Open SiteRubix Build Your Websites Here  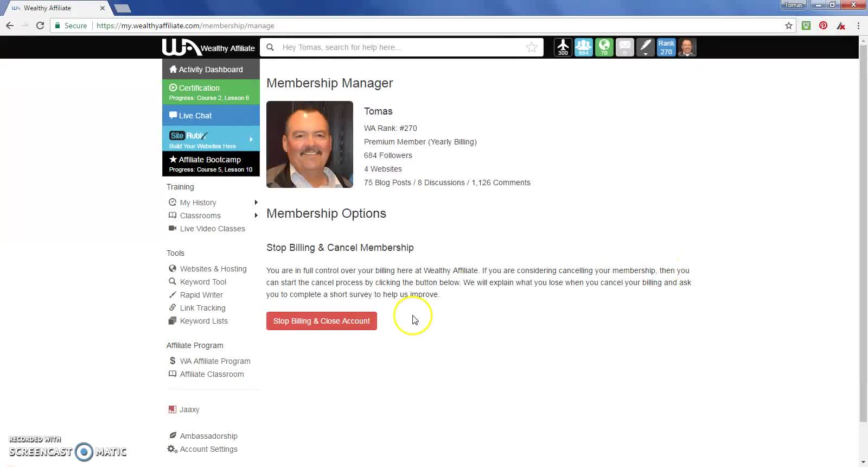pyautogui.click(x=211, y=139)
